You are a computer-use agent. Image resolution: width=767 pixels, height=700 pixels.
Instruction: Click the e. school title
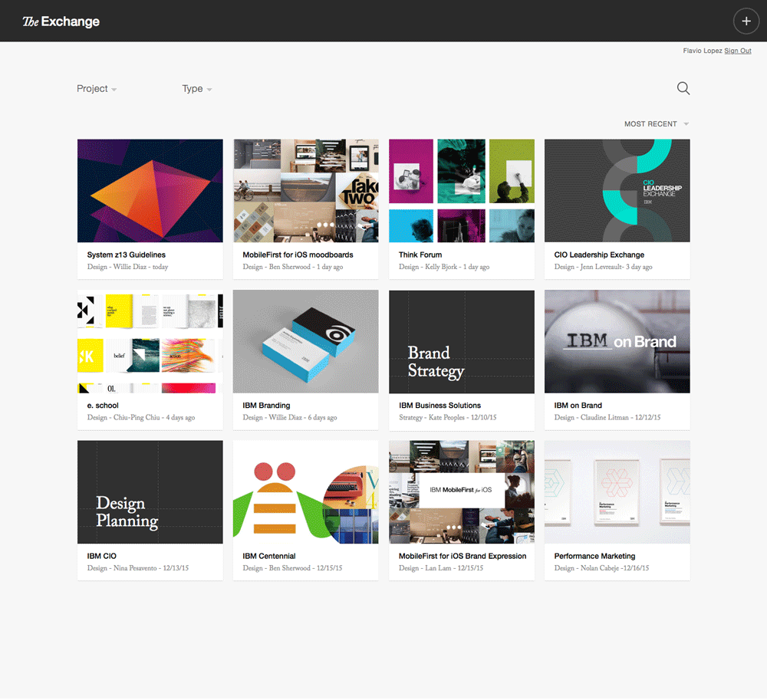[103, 406]
